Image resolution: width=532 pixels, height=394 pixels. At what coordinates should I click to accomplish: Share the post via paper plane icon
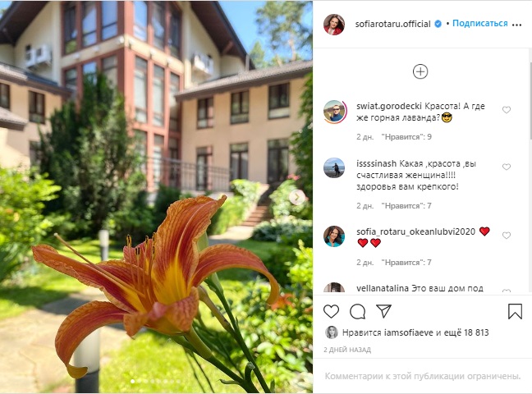(383, 311)
